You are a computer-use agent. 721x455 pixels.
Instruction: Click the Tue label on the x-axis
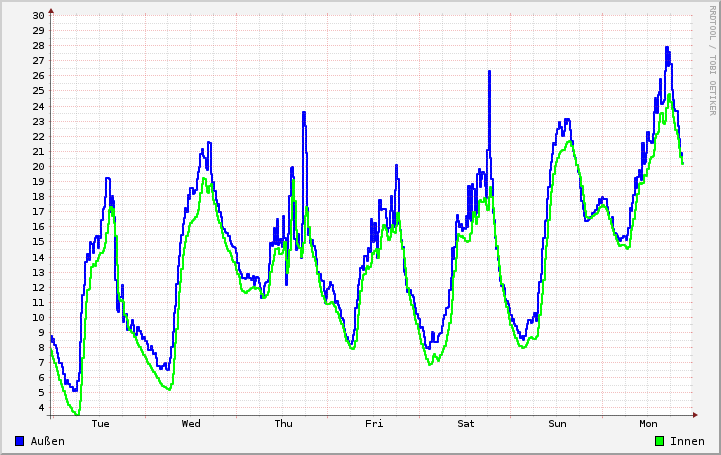pos(100,424)
